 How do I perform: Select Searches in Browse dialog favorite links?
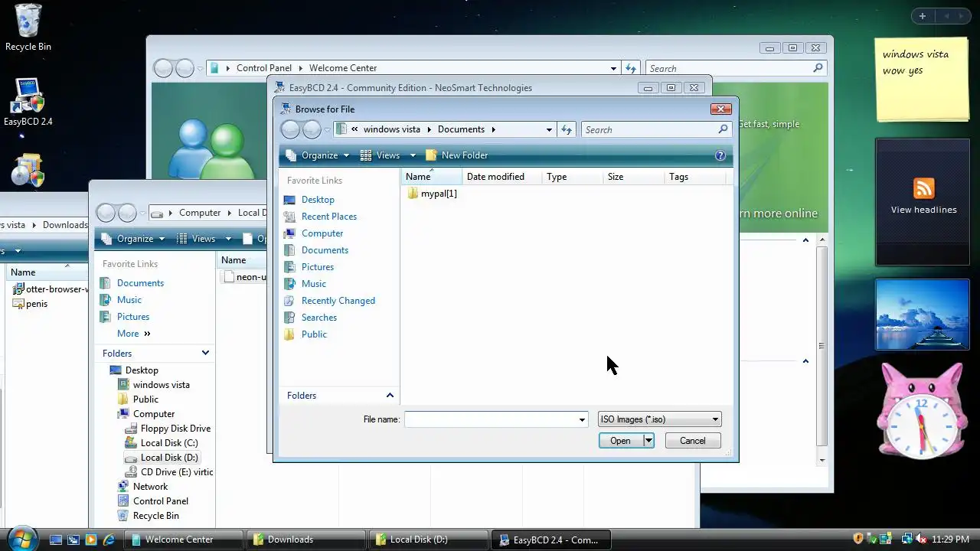click(x=319, y=318)
